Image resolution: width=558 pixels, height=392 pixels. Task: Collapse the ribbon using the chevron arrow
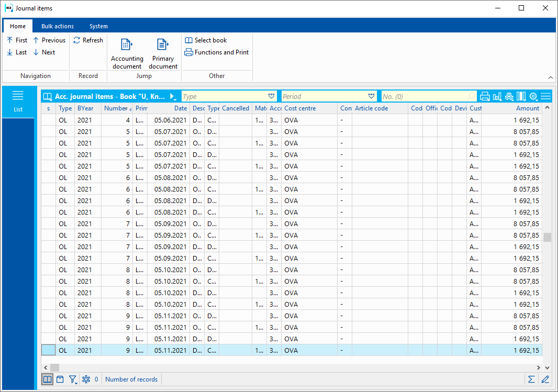[x=550, y=77]
